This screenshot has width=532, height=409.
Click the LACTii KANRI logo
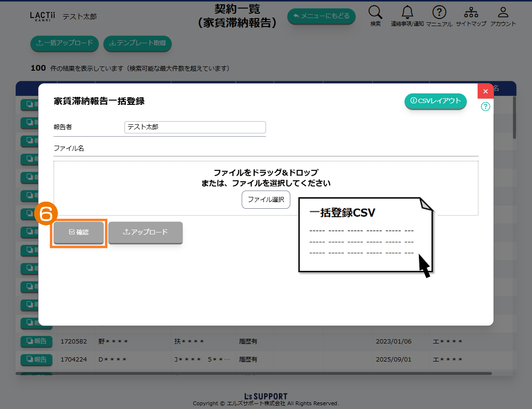pyautogui.click(x=42, y=16)
